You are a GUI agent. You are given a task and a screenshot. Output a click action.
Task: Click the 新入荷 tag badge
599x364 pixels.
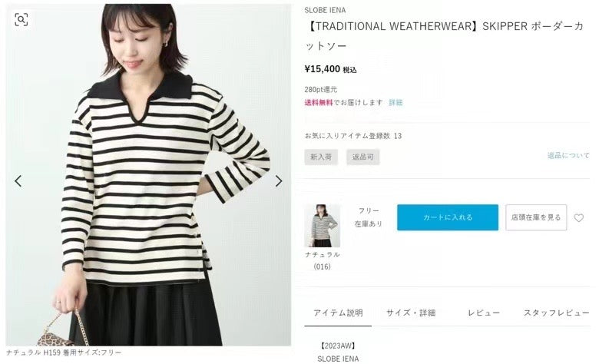click(x=321, y=157)
